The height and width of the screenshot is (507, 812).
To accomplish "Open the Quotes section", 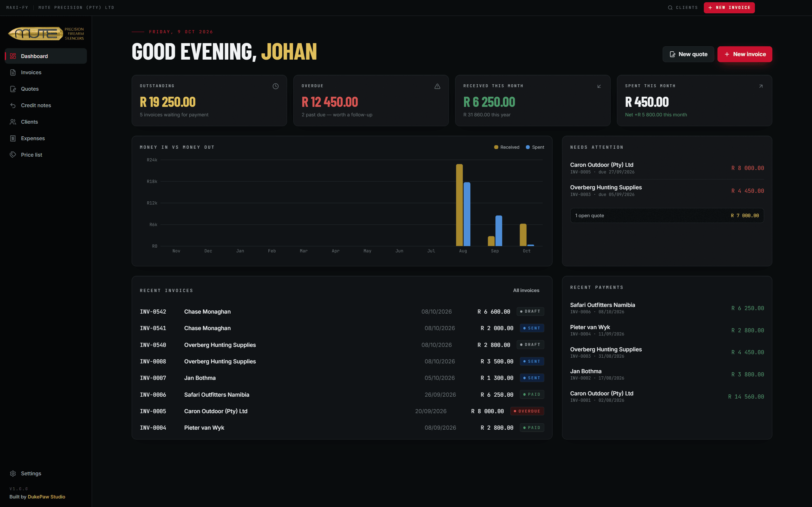I will [46, 89].
